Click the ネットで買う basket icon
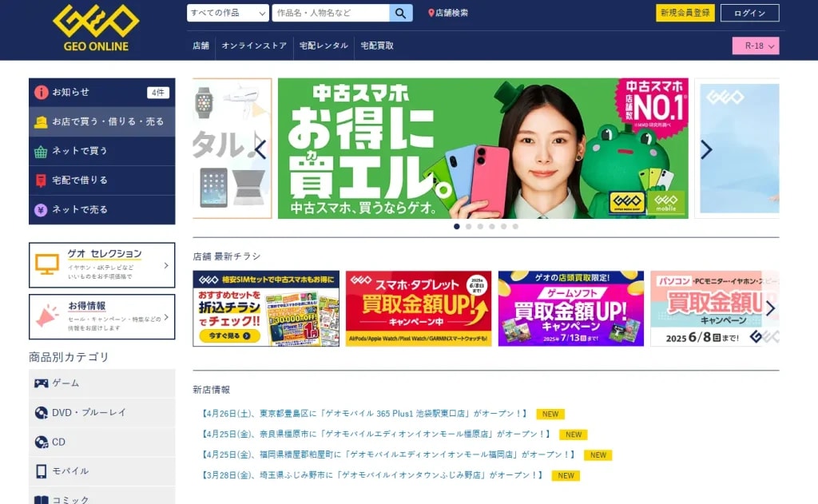The height and width of the screenshot is (504, 818). tap(41, 151)
